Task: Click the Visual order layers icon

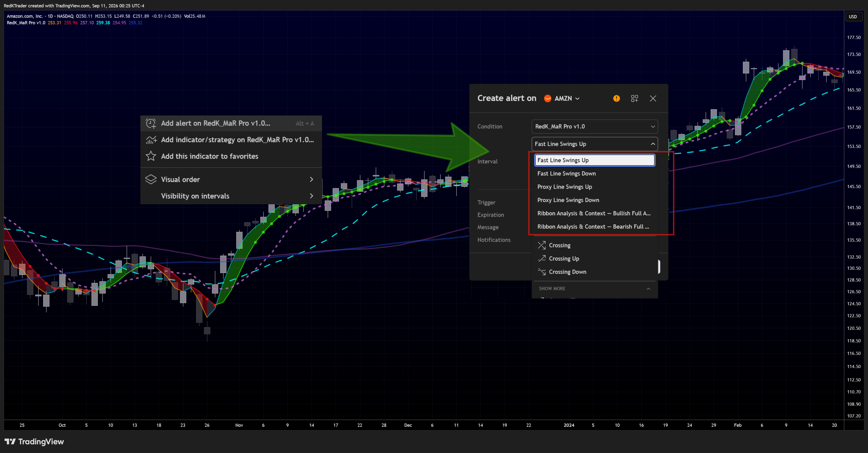Action: coord(150,179)
